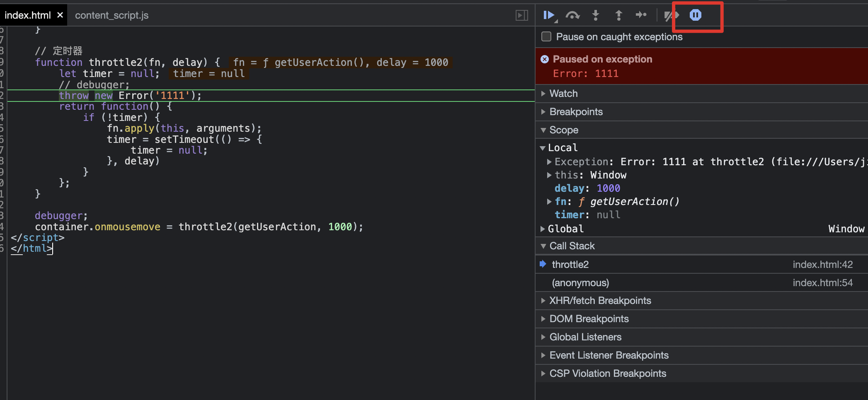868x400 pixels.
Task: Close the index.html tab
Action: (60, 15)
